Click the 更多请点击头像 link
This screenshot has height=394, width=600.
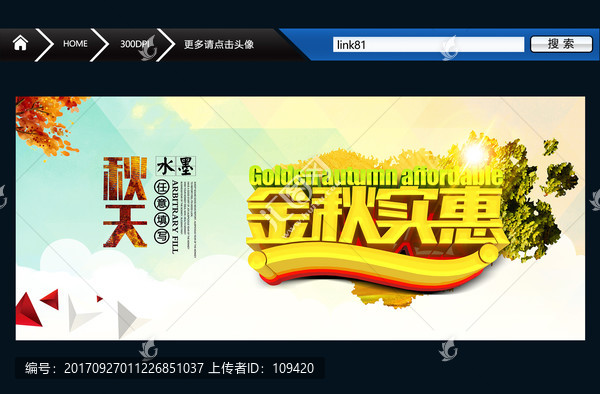pyautogui.click(x=218, y=44)
